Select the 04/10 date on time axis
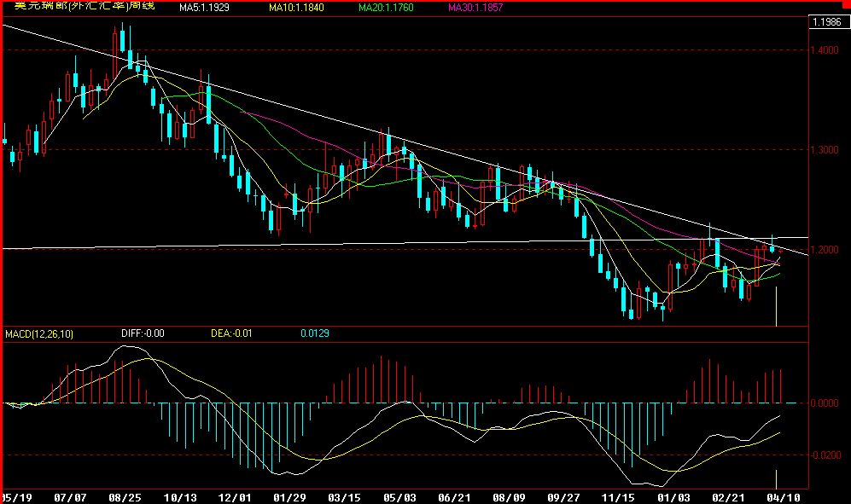Viewport: 851px width, 504px height. coord(784,496)
